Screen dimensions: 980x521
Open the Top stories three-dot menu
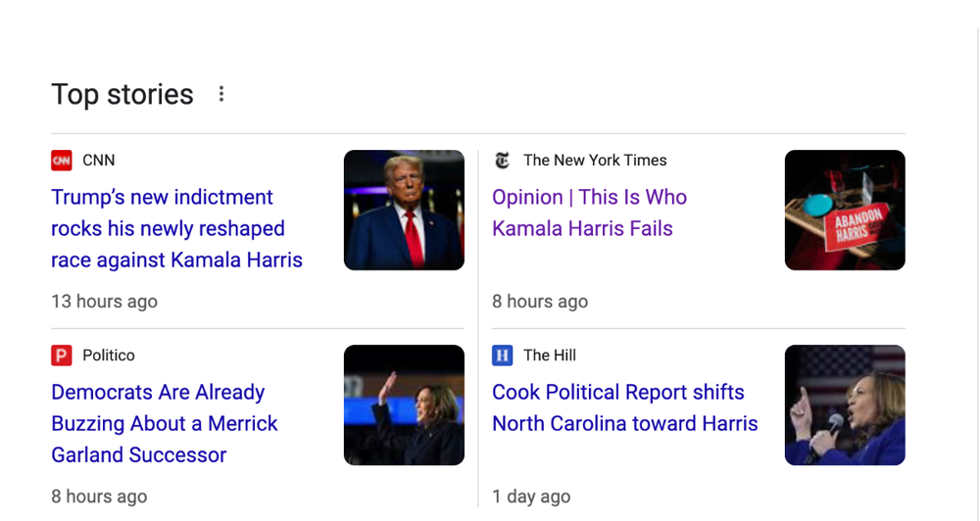click(221, 94)
